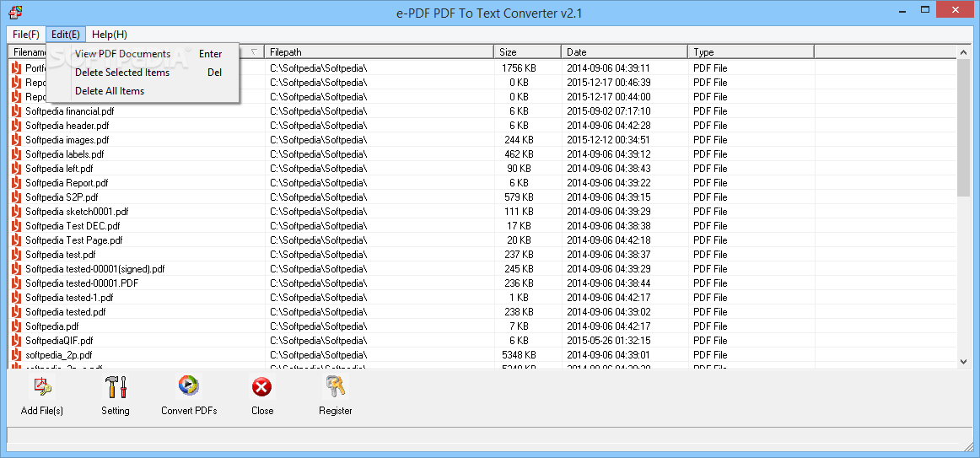Sort list by Filepath column header
Image resolution: width=980 pixels, height=458 pixels.
(x=379, y=52)
